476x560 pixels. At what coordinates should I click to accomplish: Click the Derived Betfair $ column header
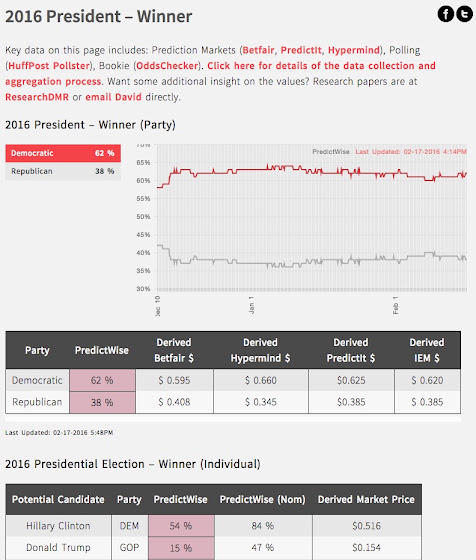tap(174, 350)
